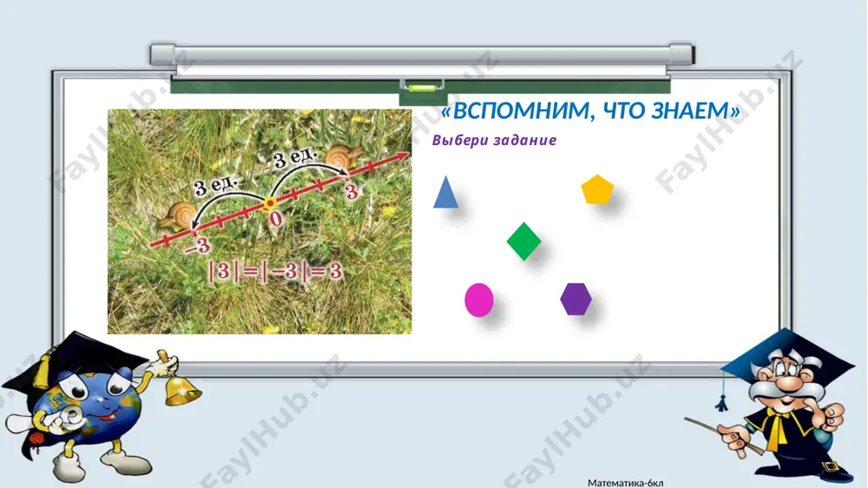
Task: Pick the purple hexagon task shape
Action: point(575,299)
